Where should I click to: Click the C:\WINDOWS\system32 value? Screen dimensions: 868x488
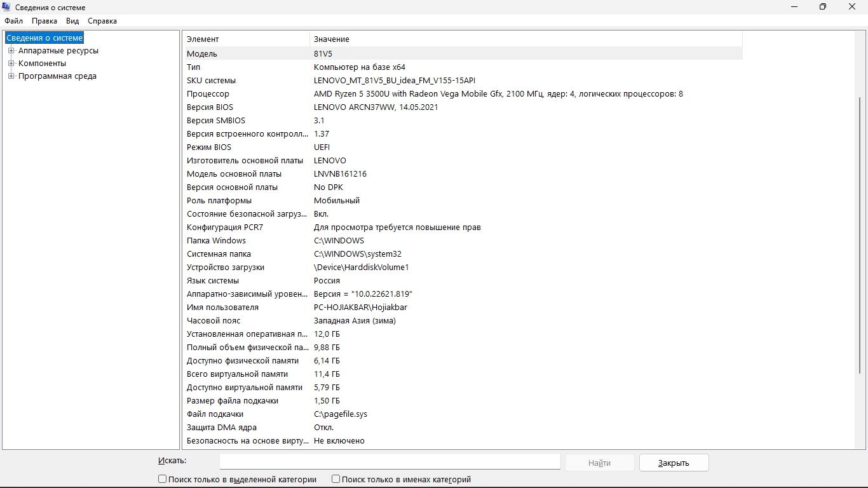(358, 254)
